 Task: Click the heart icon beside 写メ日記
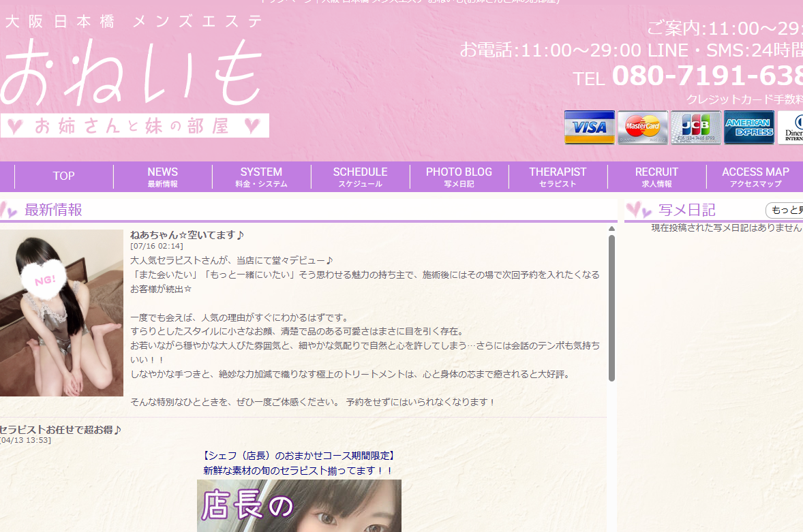[639, 210]
